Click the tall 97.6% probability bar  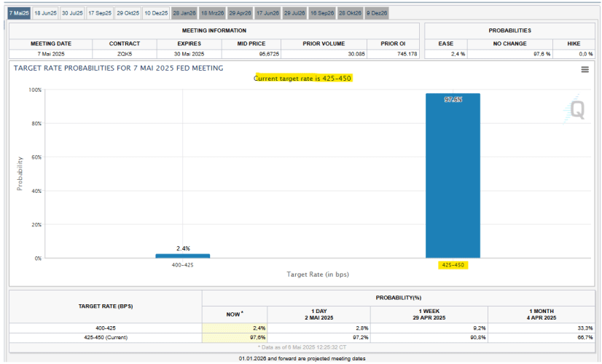click(453, 175)
